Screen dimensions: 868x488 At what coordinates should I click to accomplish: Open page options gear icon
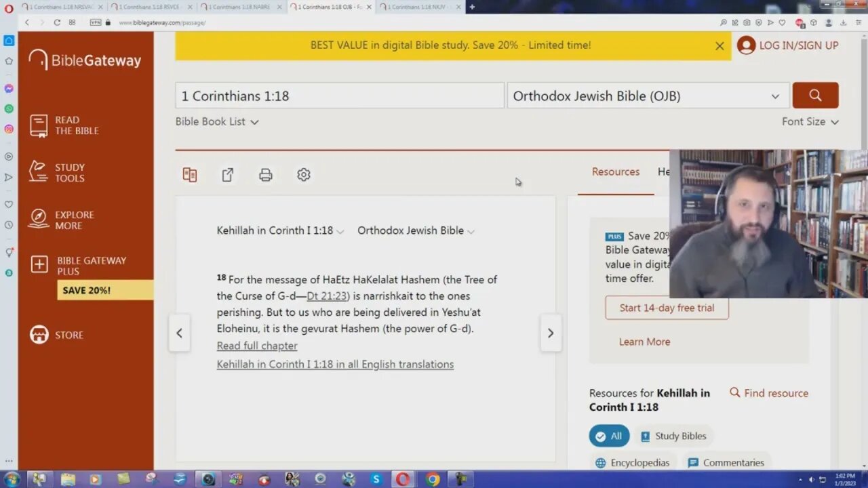(304, 175)
